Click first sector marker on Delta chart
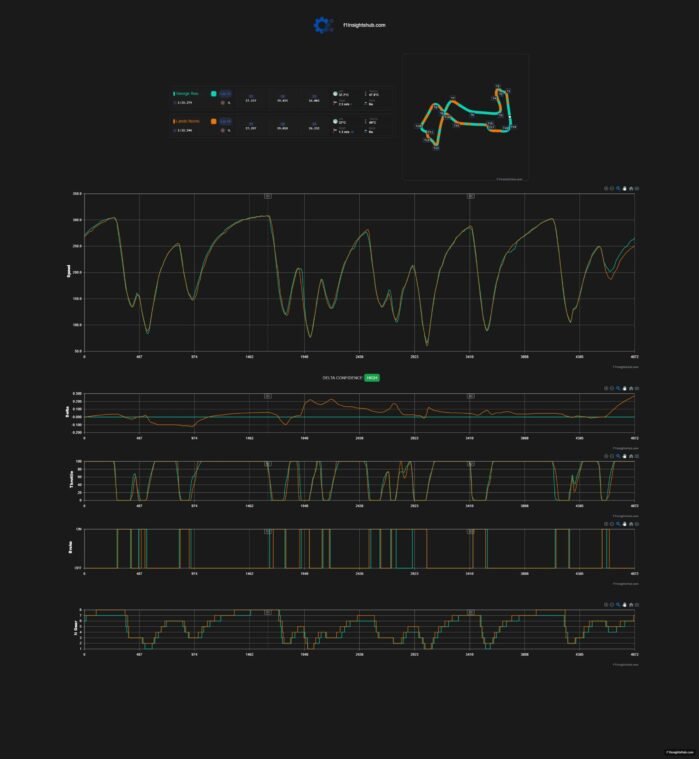Viewport: 699px width, 759px height. coord(267,396)
